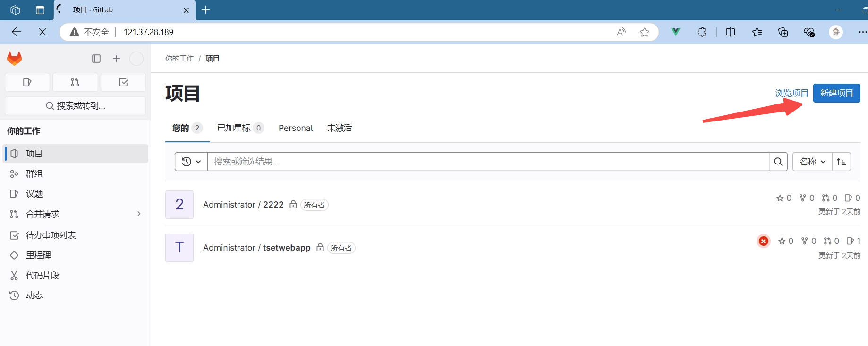This screenshot has width=868, height=346.
Task: Open 议题 in the sidebar
Action: [x=77, y=194]
